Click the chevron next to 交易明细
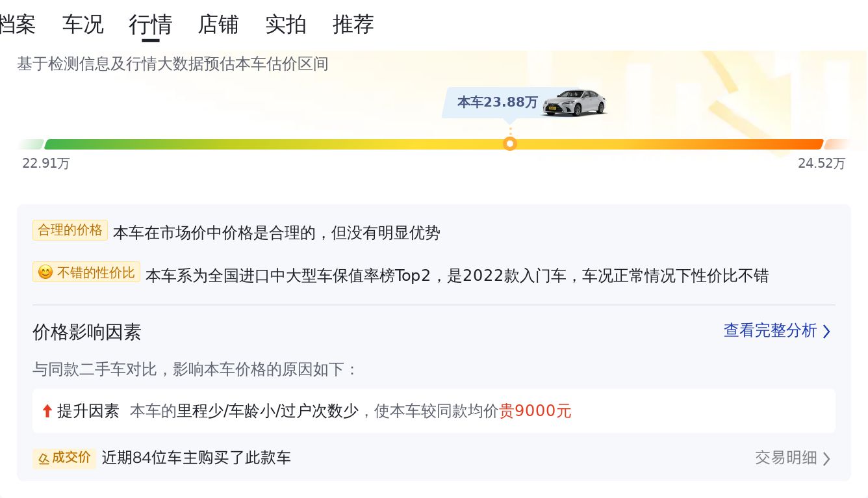Image resolution: width=868 pixels, height=498 pixels. tap(826, 459)
